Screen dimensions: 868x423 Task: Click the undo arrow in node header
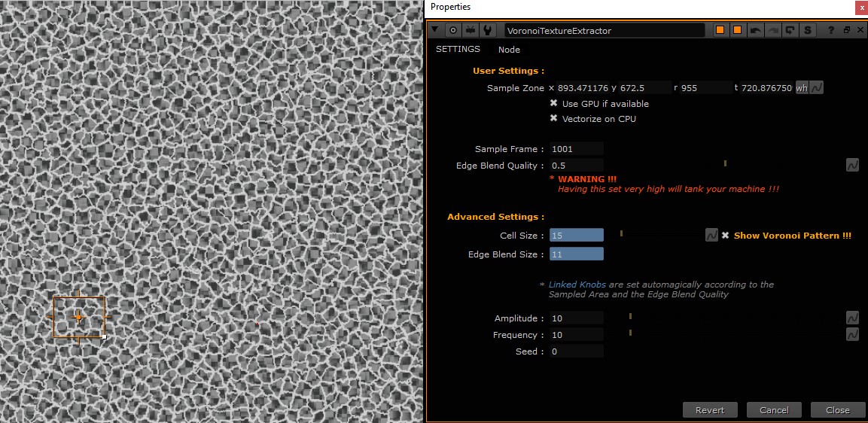[755, 30]
